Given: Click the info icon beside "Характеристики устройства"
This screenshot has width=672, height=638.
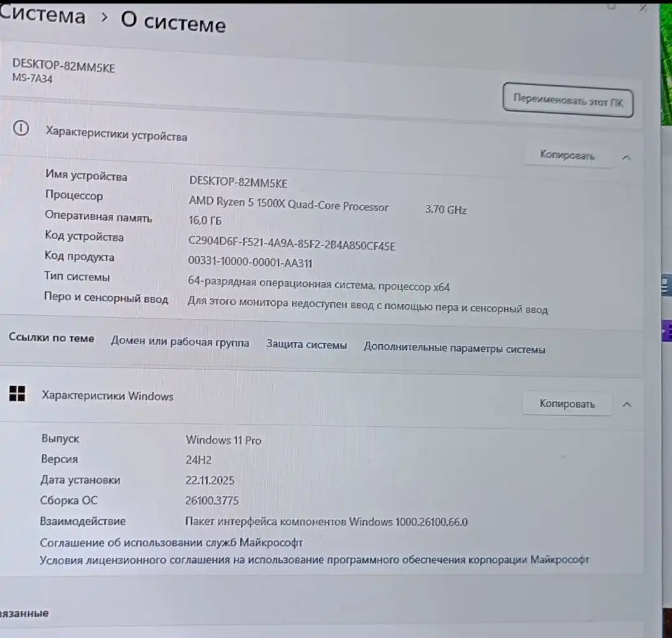Looking at the screenshot, I should 20,128.
